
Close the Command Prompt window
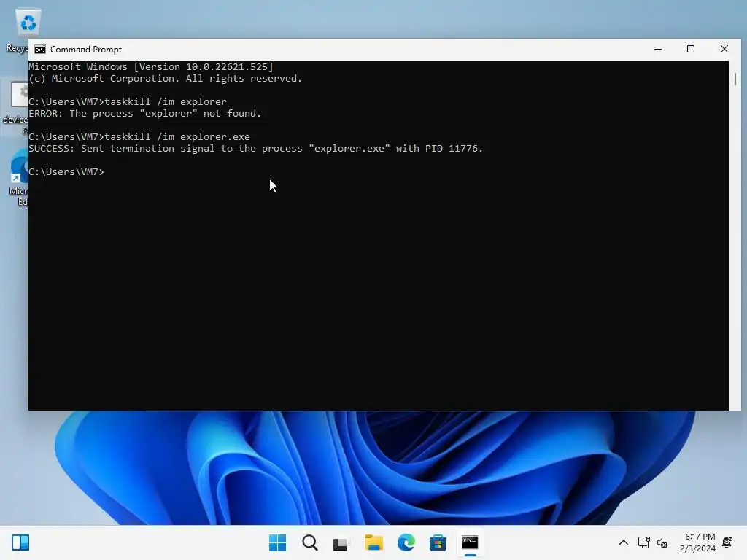pyautogui.click(x=724, y=49)
